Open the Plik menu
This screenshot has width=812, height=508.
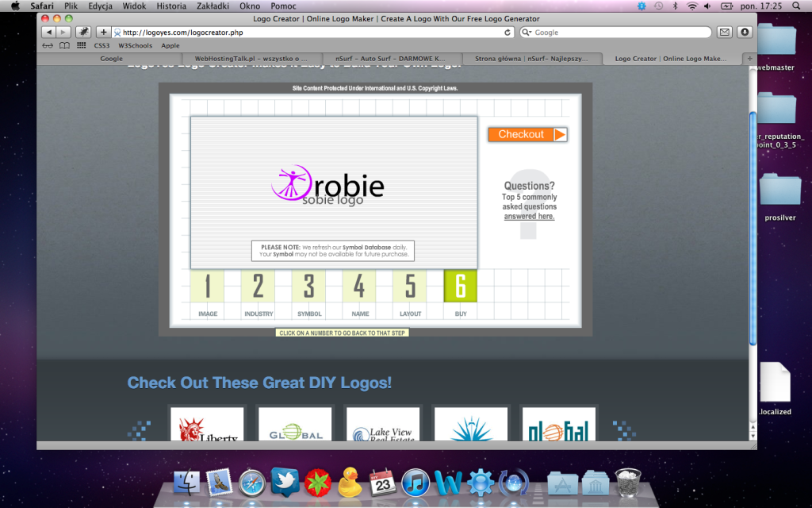tap(71, 6)
